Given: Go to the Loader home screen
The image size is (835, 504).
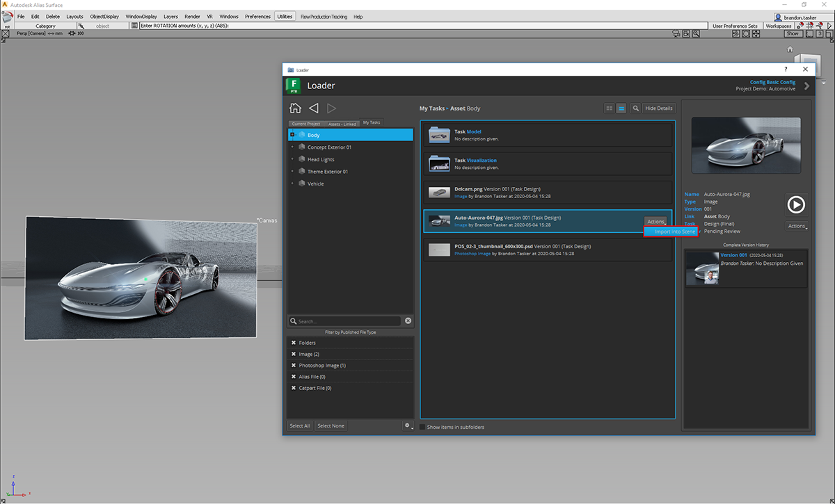Looking at the screenshot, I should (x=295, y=108).
